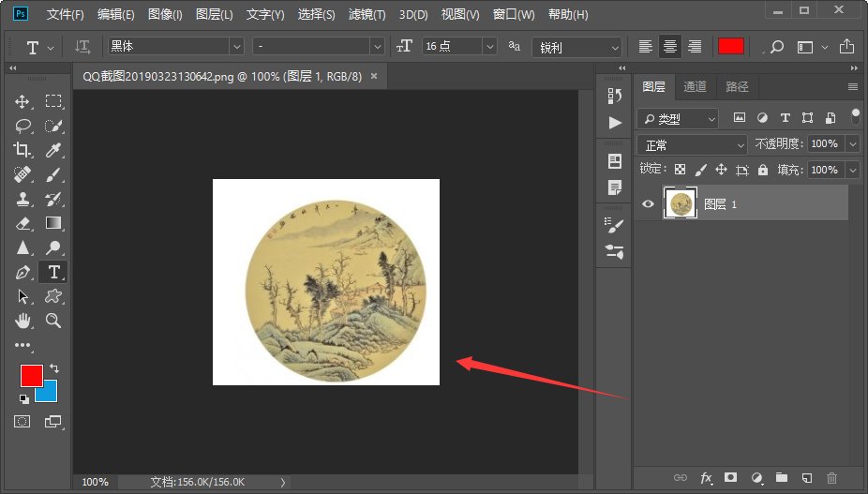Open the History panel icon

(x=615, y=96)
